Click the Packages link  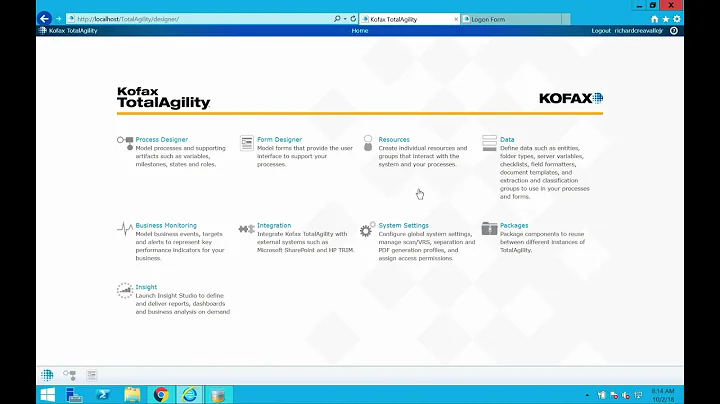(x=514, y=225)
